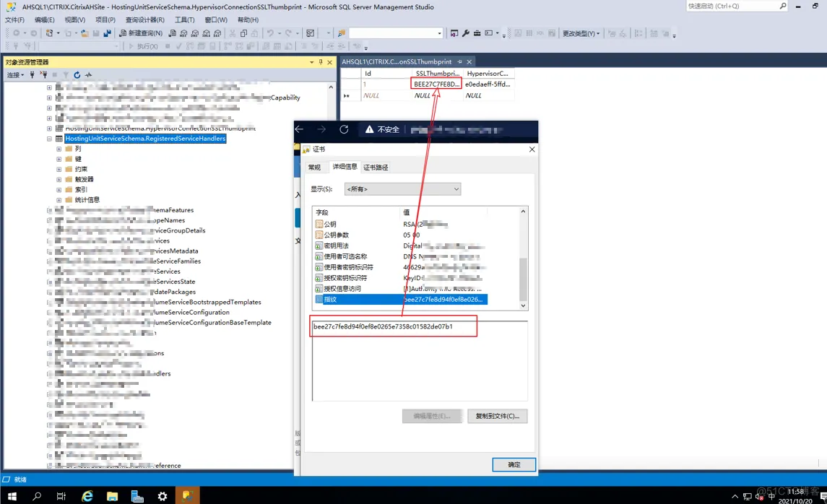Click the DAX query toolbar icon
Viewport: 827px width, 504px height.
(217, 33)
